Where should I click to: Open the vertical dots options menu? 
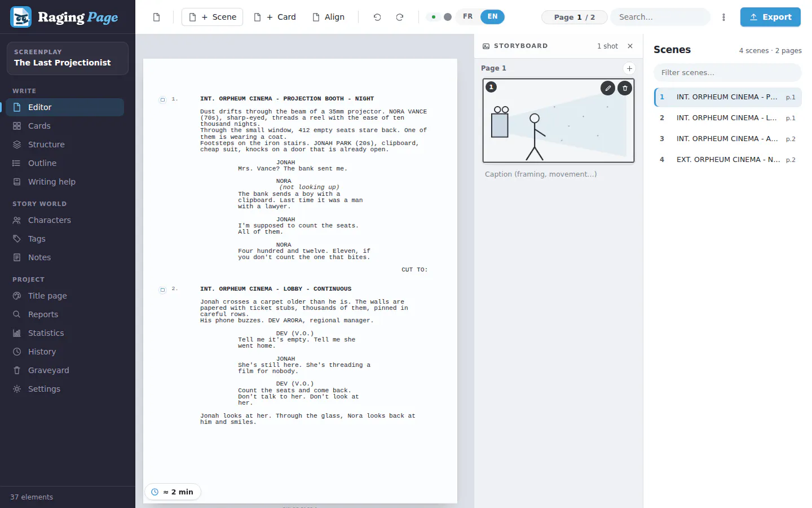coord(724,17)
